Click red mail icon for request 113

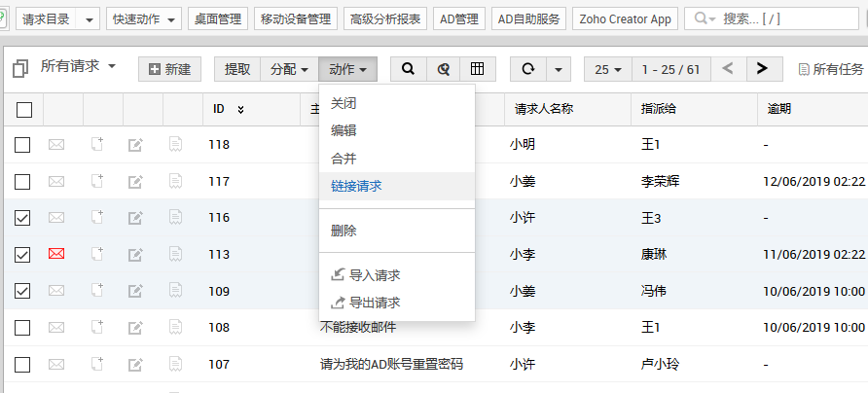[56, 254]
